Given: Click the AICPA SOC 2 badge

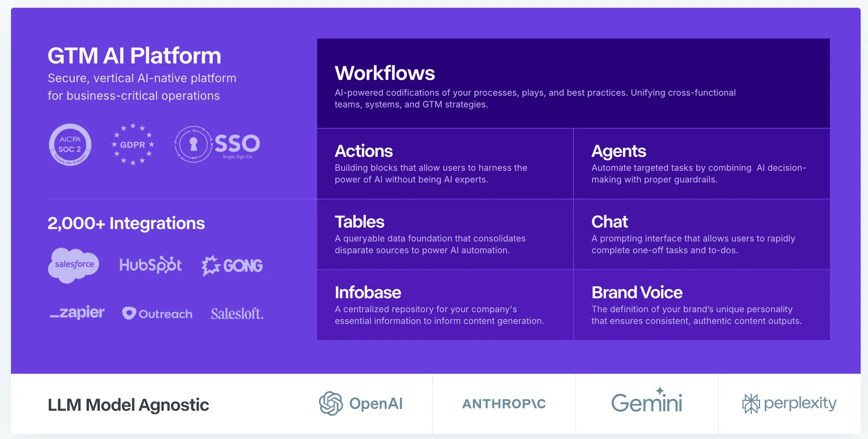Looking at the screenshot, I should (x=70, y=145).
